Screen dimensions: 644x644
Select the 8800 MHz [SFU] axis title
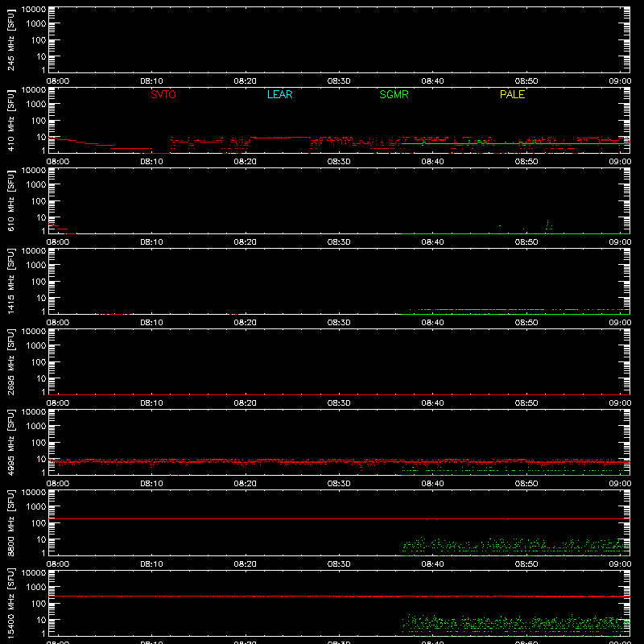pyautogui.click(x=10, y=522)
